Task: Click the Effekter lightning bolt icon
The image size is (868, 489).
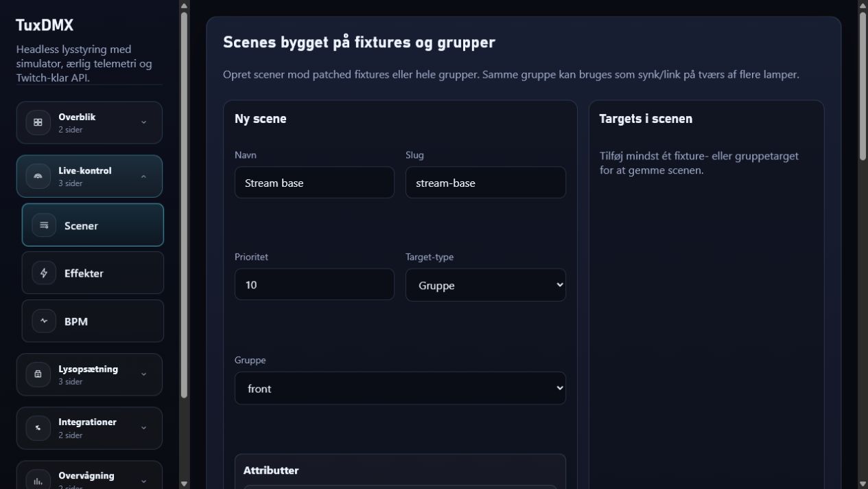Action: [44, 273]
